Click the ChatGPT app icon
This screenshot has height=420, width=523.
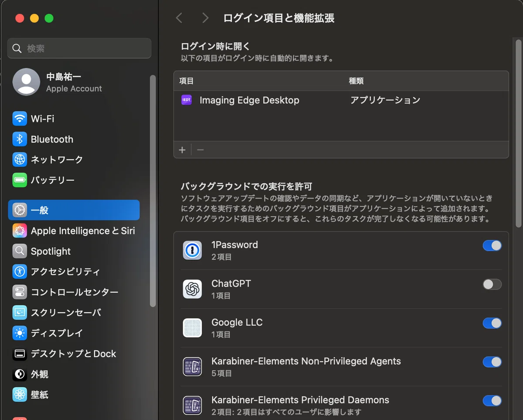[x=192, y=289]
